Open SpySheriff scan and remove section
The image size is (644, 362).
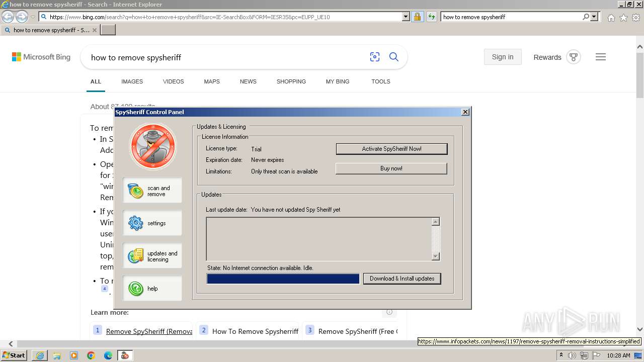pyautogui.click(x=152, y=191)
